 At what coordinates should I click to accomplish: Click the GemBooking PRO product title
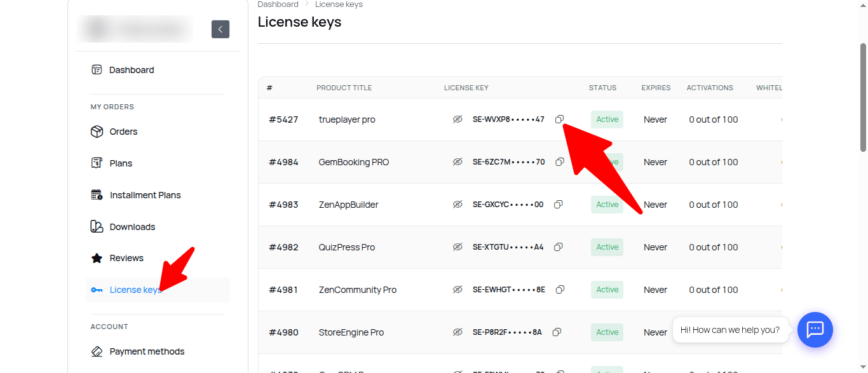click(x=354, y=162)
